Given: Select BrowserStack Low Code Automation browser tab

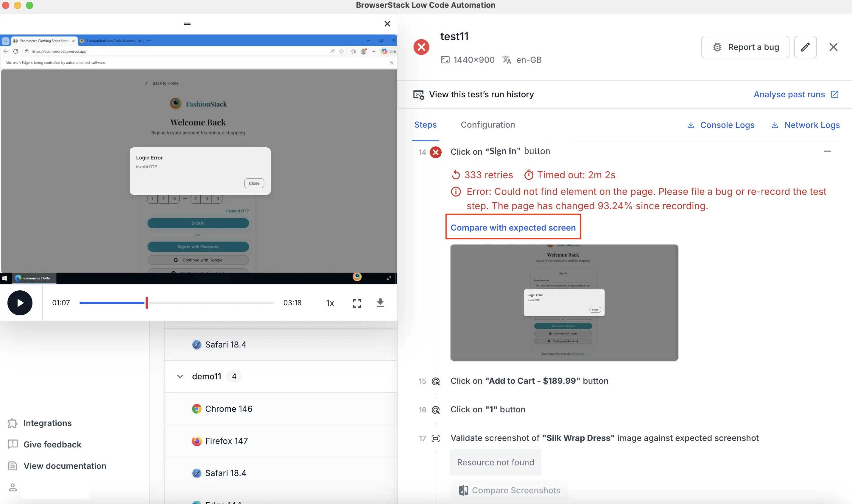Looking at the screenshot, I should click(x=110, y=41).
